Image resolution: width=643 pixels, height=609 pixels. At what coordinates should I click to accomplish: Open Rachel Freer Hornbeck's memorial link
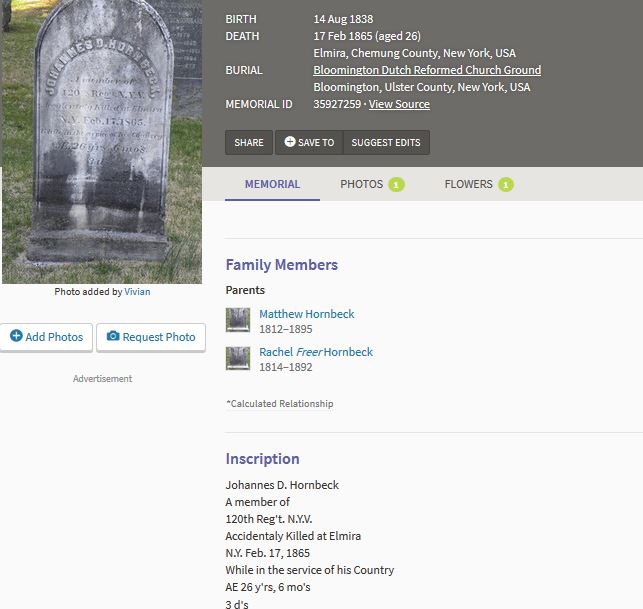[x=316, y=352]
